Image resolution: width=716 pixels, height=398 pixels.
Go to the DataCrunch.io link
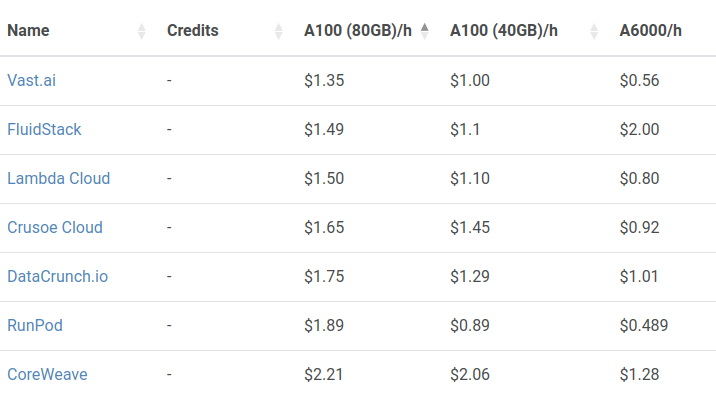click(58, 277)
